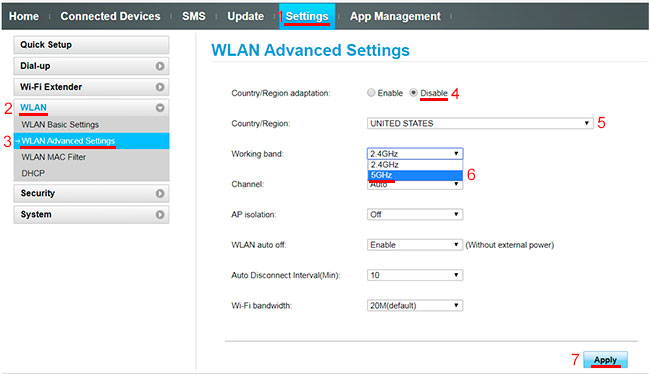
Task: Choose 2.4GHz in the band list
Action: (x=415, y=165)
